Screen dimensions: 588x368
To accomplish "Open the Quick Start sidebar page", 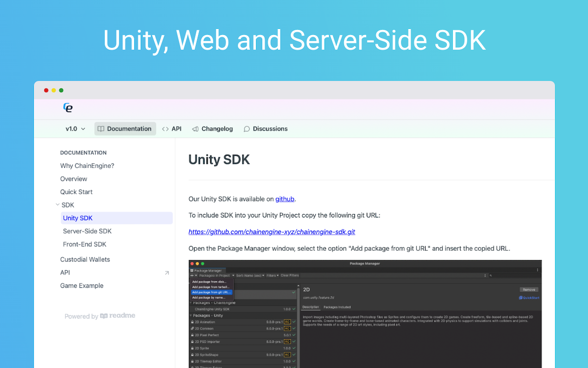I will (x=76, y=192).
